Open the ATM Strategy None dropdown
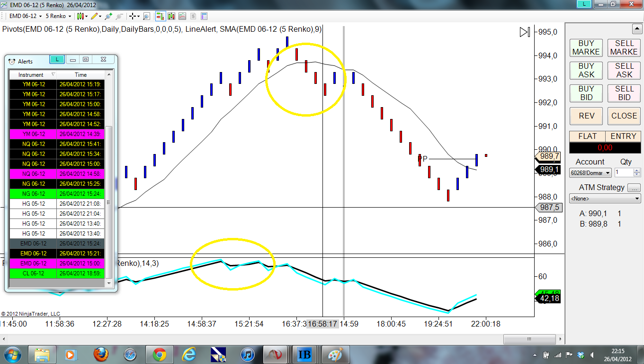 [x=605, y=198]
